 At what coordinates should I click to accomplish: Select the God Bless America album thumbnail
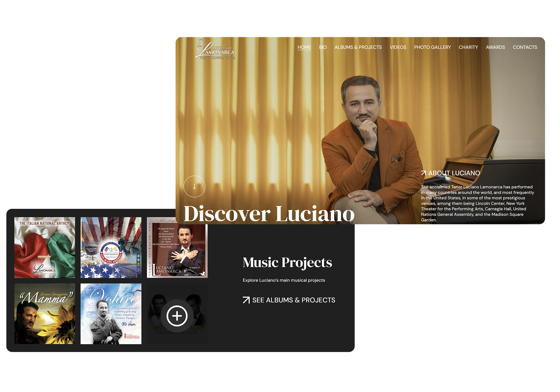coord(111,247)
